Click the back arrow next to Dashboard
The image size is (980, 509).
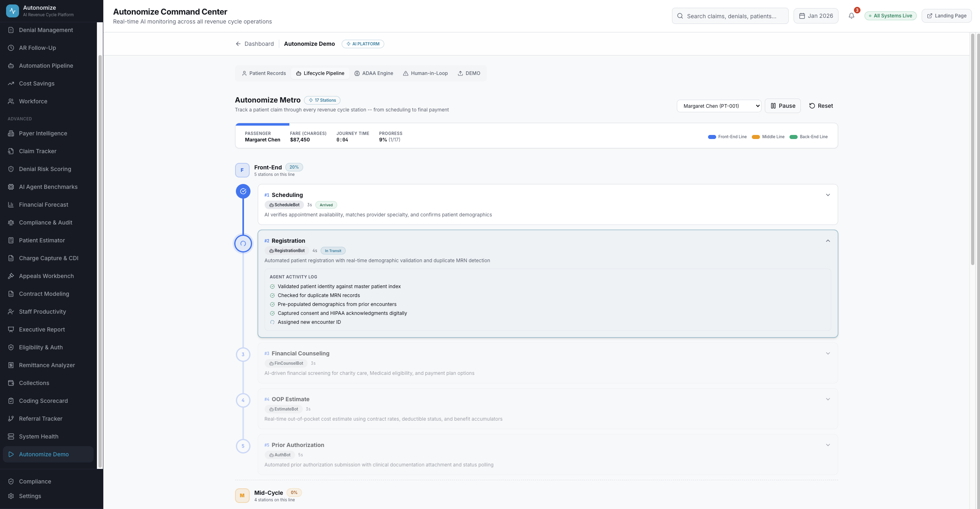pos(238,44)
